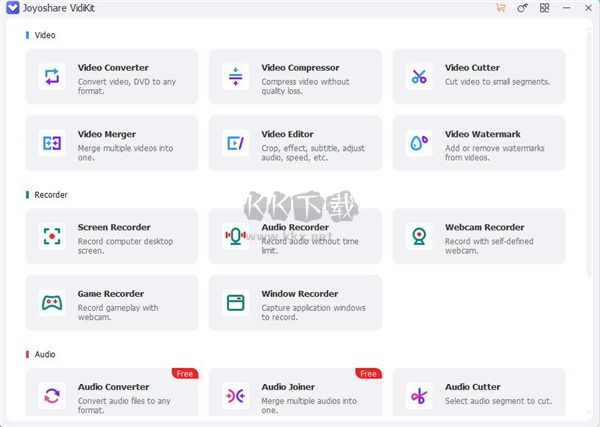
Task: Click the Audio Cutter title
Action: click(x=473, y=387)
